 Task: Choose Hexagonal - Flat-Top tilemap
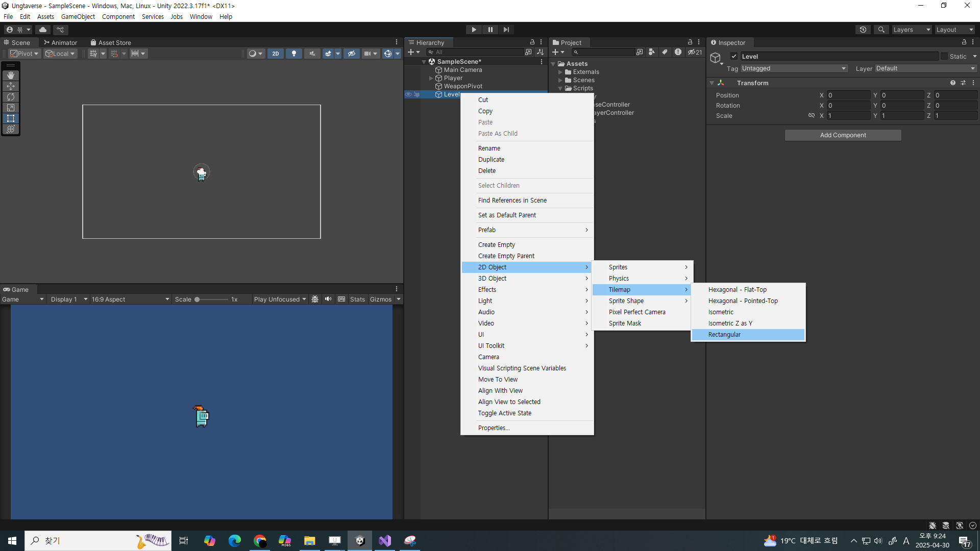[748, 290]
